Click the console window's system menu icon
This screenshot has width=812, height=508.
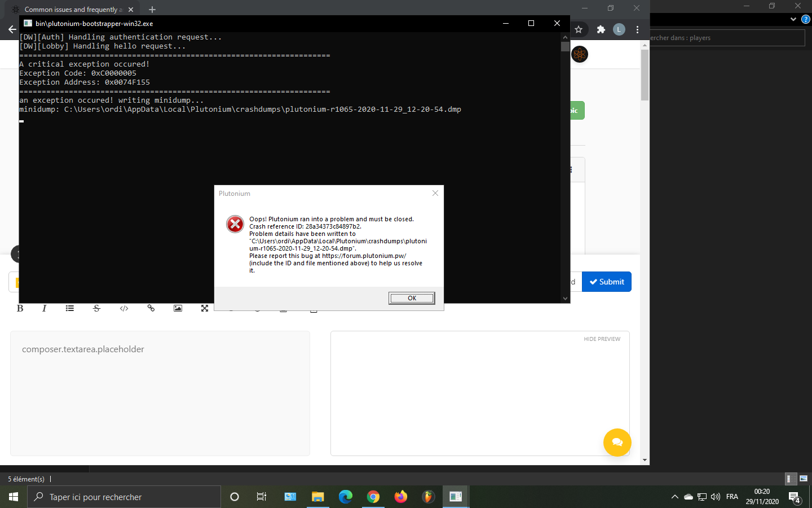[28, 23]
